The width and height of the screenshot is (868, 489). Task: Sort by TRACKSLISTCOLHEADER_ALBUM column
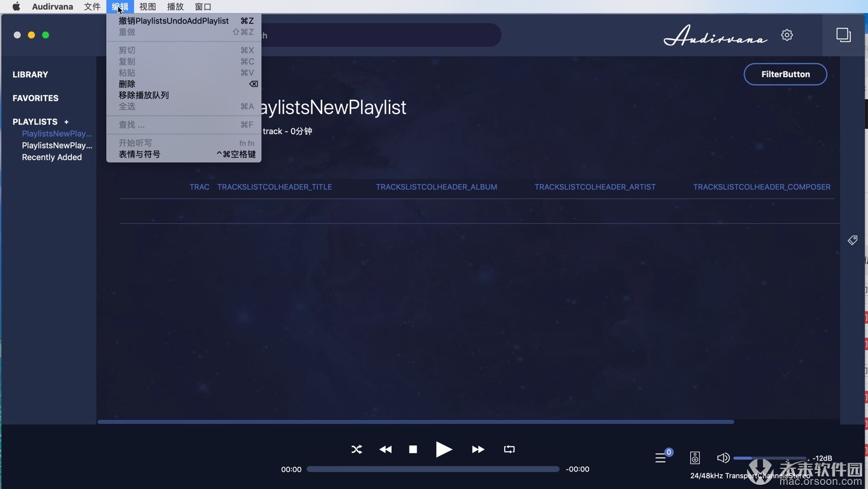pos(437,187)
